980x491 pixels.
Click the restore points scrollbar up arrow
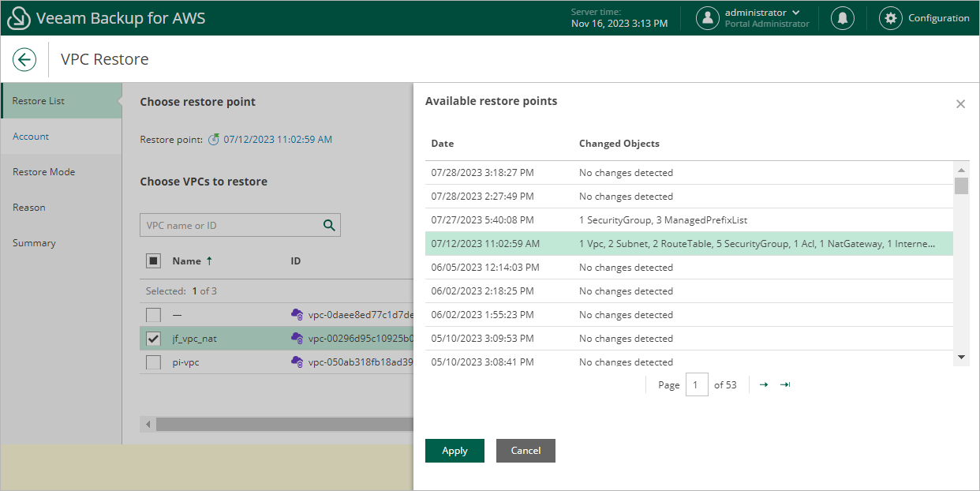[x=961, y=170]
